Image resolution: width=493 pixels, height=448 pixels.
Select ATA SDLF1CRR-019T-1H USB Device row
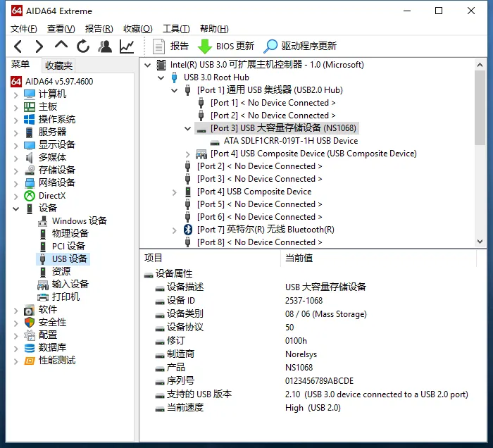pyautogui.click(x=291, y=141)
